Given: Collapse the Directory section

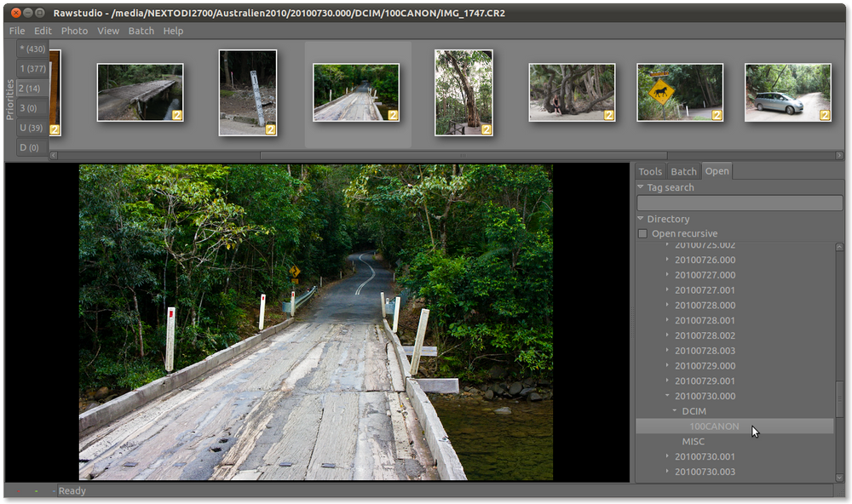Looking at the screenshot, I should click(x=641, y=218).
